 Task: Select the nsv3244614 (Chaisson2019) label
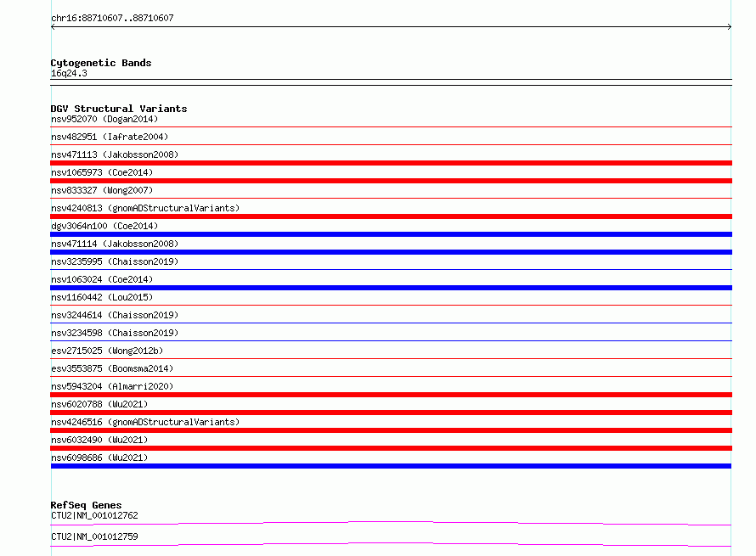pyautogui.click(x=115, y=315)
